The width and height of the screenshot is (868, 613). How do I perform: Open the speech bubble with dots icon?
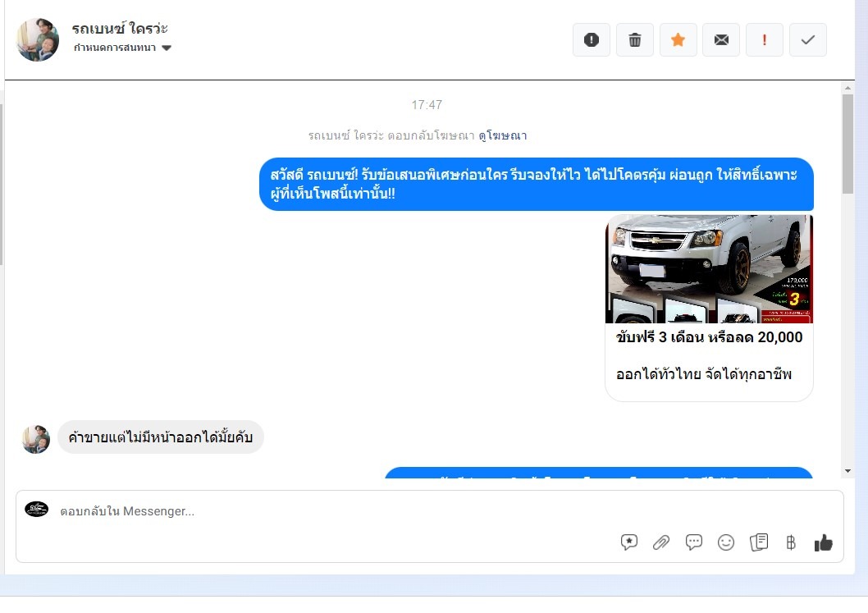pos(693,542)
